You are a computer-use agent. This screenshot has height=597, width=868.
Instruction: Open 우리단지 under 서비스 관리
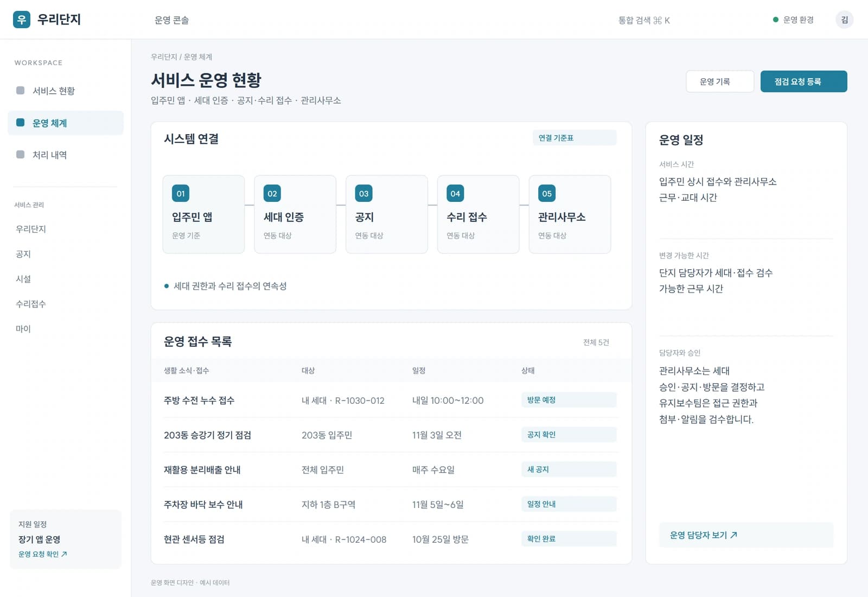pyautogui.click(x=31, y=229)
